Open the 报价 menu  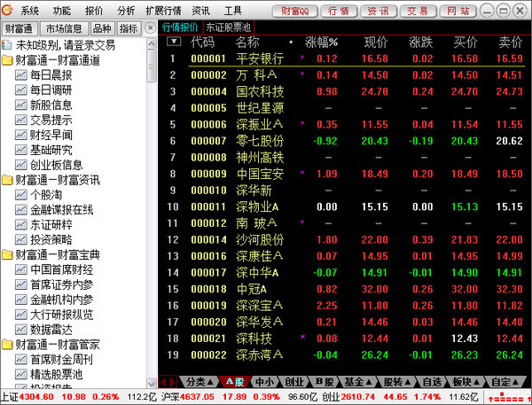94,11
